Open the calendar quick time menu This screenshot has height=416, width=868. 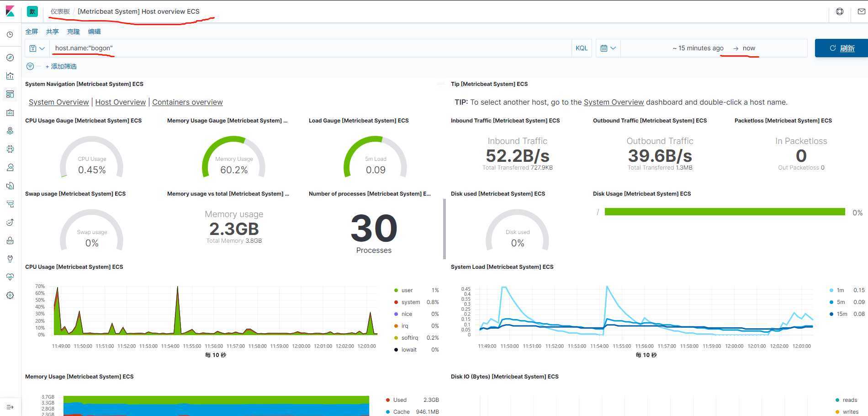click(x=608, y=48)
